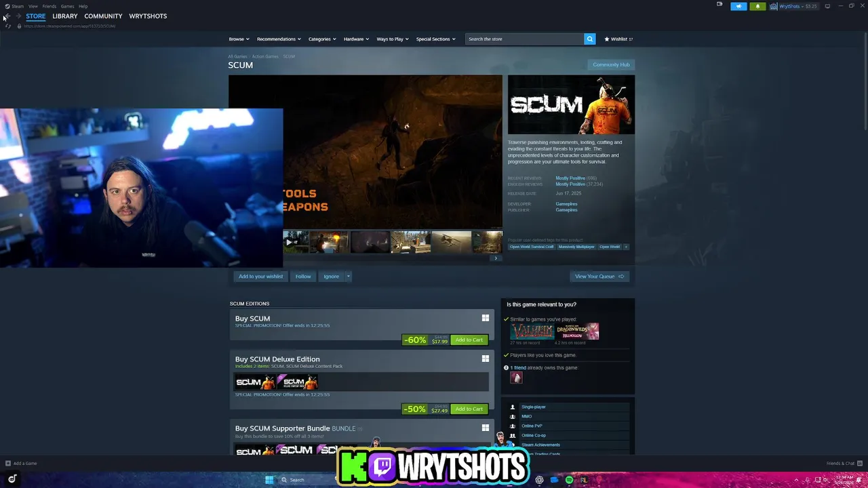Select the flamethrower fire screenshot thumbnail
The width and height of the screenshot is (868, 488).
pos(329,241)
